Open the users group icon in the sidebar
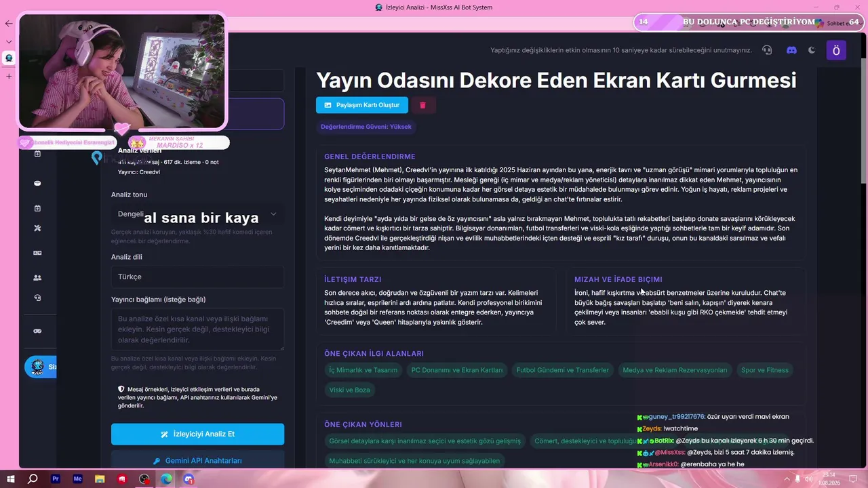Image resolution: width=868 pixels, height=488 pixels. (37, 277)
